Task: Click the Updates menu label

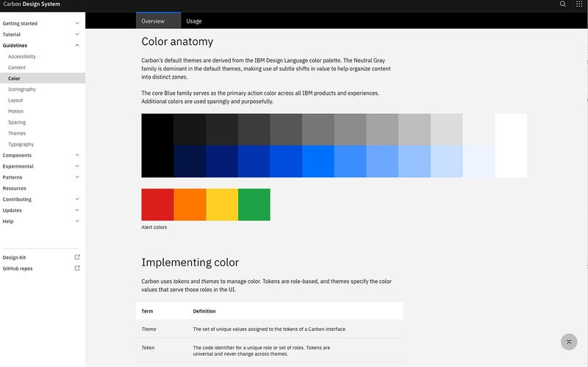Action: (12, 210)
